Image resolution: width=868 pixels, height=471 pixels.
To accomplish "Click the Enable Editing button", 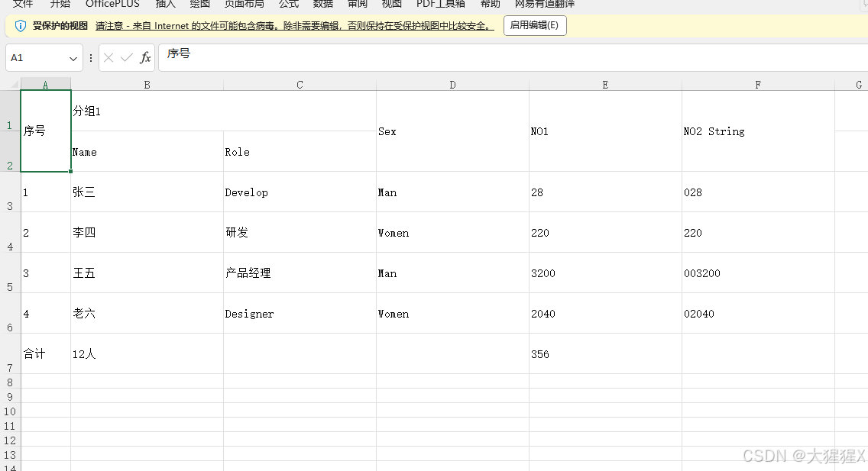I will (x=535, y=25).
